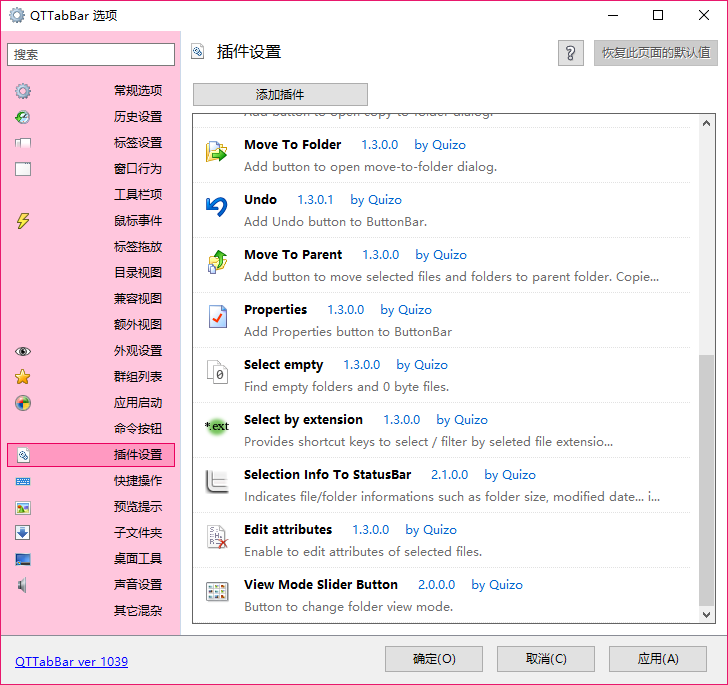The height and width of the screenshot is (685, 728).
Task: Click the window icon beside 窗口行为
Action: [x=23, y=169]
